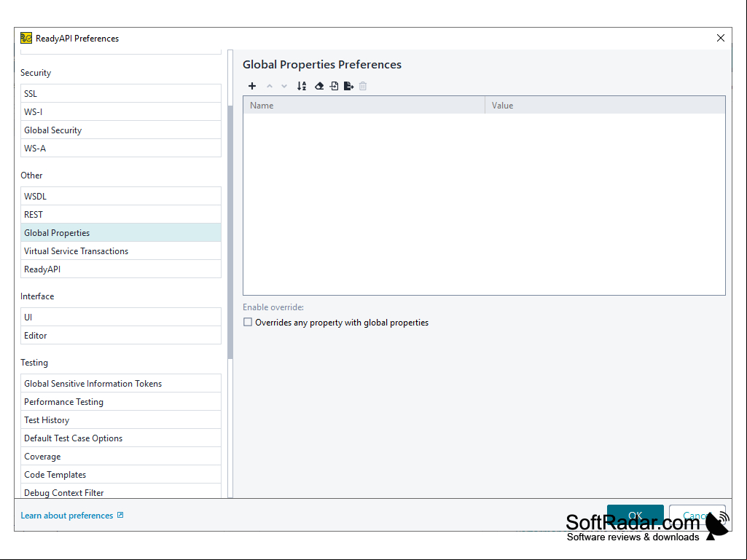Screen dimensions: 747x560
Task: Open Performance Testing preferences
Action: coord(121,401)
